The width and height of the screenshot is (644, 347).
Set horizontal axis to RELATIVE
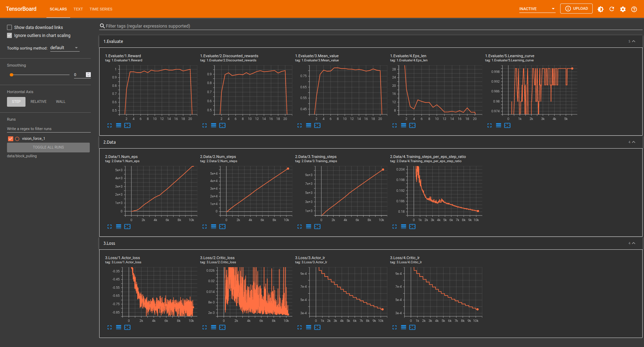[38, 102]
